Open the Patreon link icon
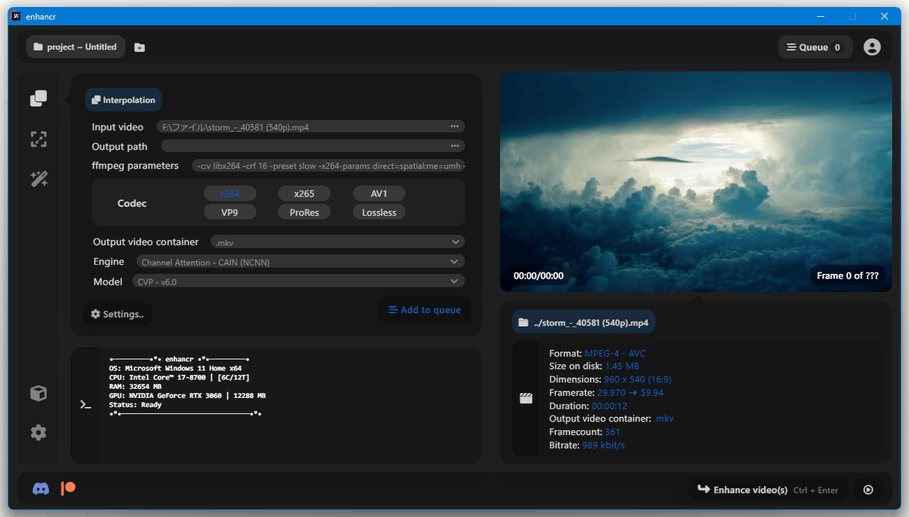The height and width of the screenshot is (517, 909). pyautogui.click(x=68, y=489)
